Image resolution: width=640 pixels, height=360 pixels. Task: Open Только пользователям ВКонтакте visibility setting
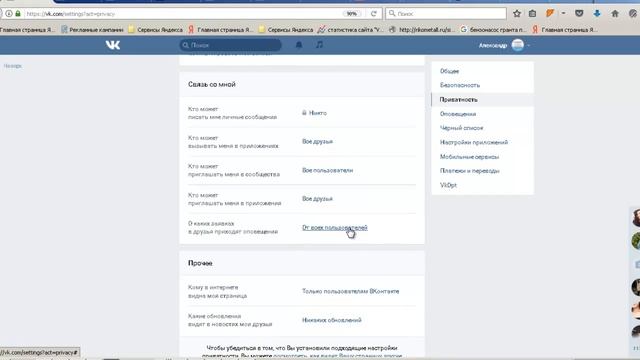(x=351, y=291)
